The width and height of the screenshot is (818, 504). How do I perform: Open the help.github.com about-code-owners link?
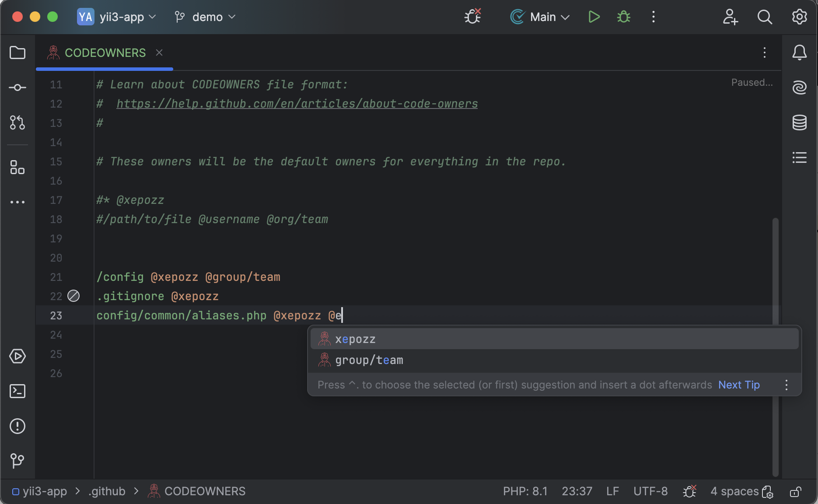pos(297,104)
